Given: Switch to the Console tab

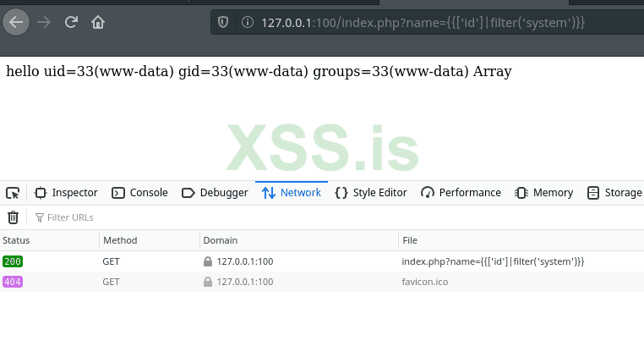Looking at the screenshot, I should [140, 193].
